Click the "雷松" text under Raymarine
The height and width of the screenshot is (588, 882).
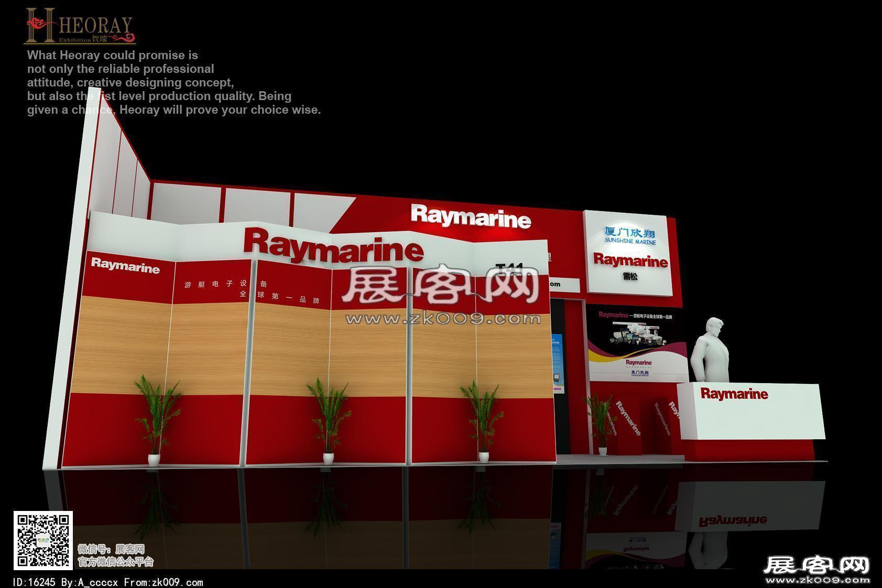(630, 276)
